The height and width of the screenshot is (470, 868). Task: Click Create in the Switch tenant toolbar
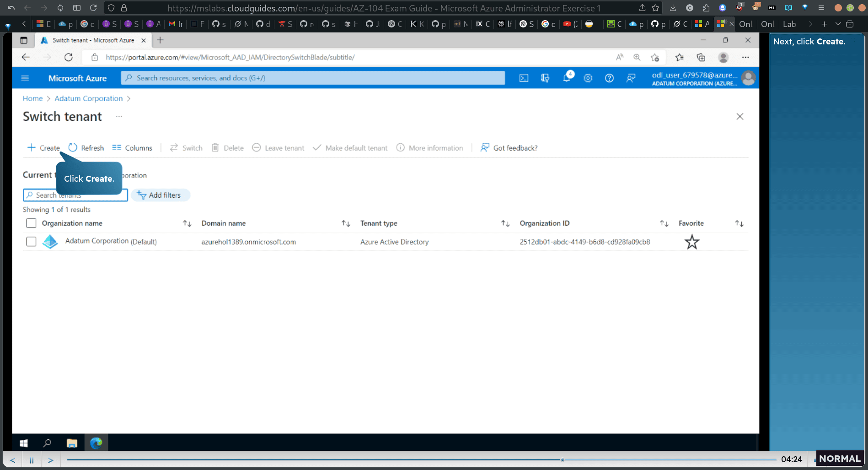(43, 148)
